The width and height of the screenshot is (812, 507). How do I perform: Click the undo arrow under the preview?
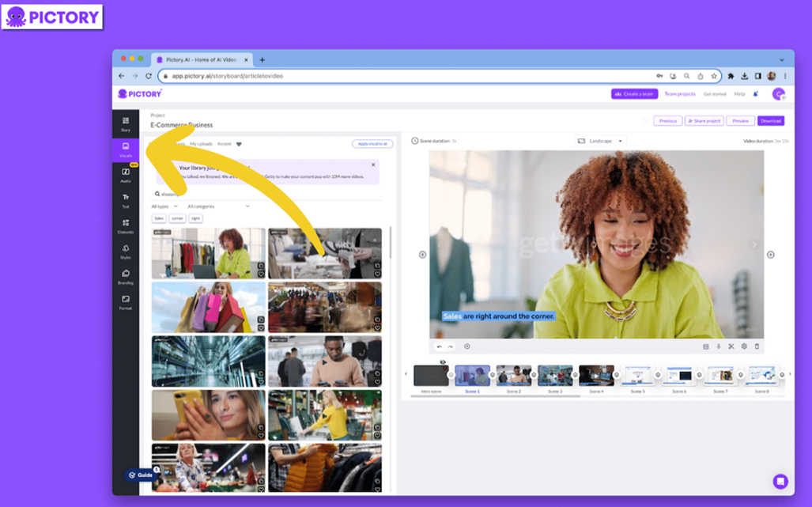click(x=440, y=346)
